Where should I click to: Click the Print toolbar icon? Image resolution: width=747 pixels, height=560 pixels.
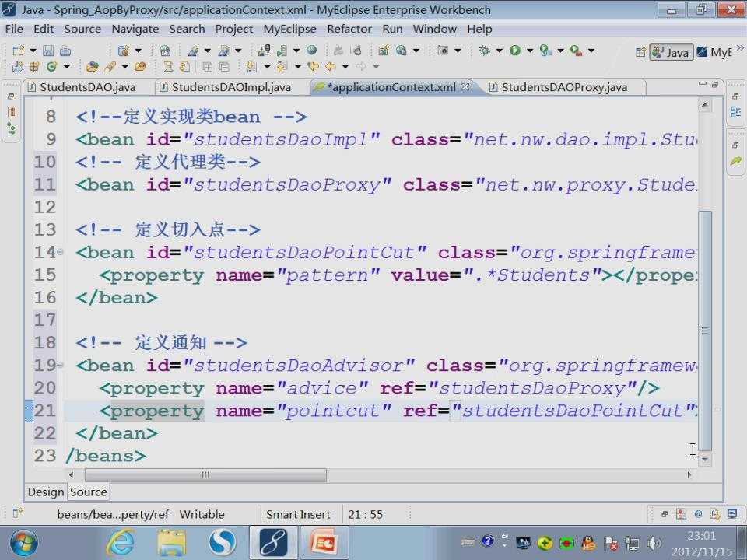[65, 51]
